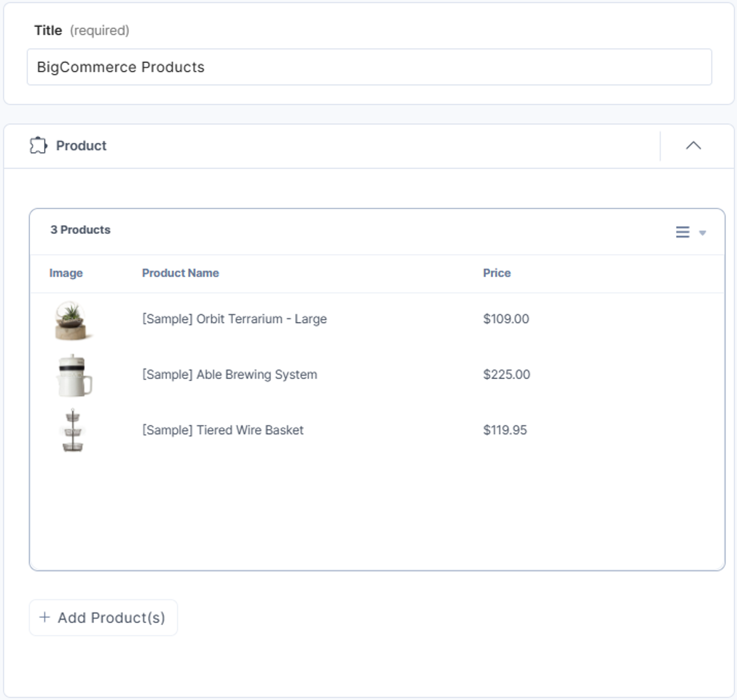Click the plus icon in Add Product(s)

[x=44, y=617]
